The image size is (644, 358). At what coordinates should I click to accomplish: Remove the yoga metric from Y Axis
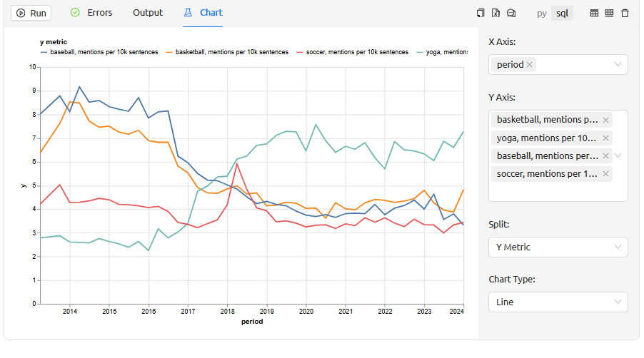(x=606, y=138)
